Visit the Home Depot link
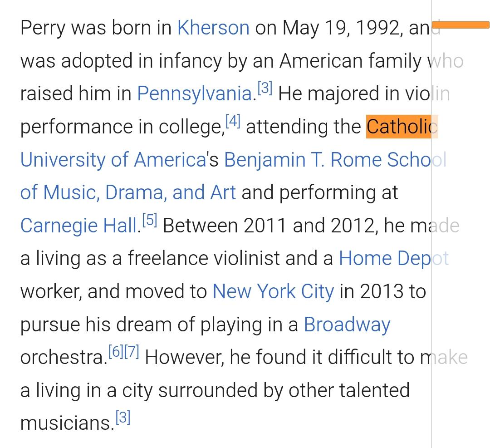Viewport: 490px width, 448px height. (393, 258)
